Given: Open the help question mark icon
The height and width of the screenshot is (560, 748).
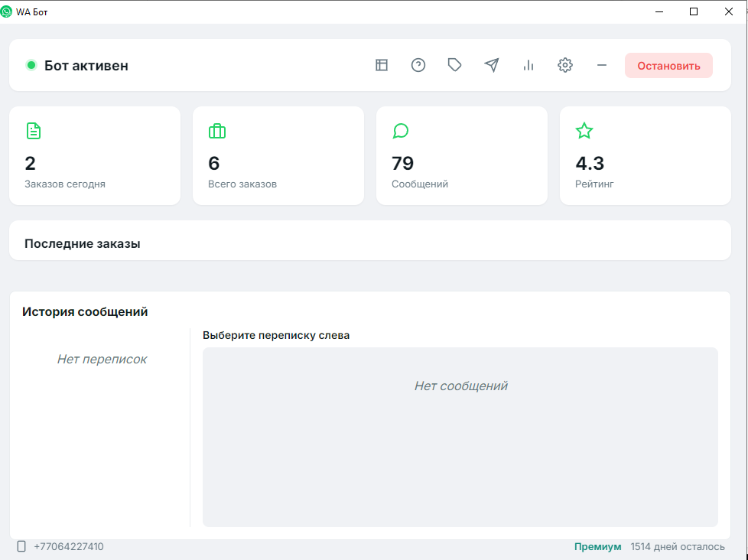Looking at the screenshot, I should (418, 65).
